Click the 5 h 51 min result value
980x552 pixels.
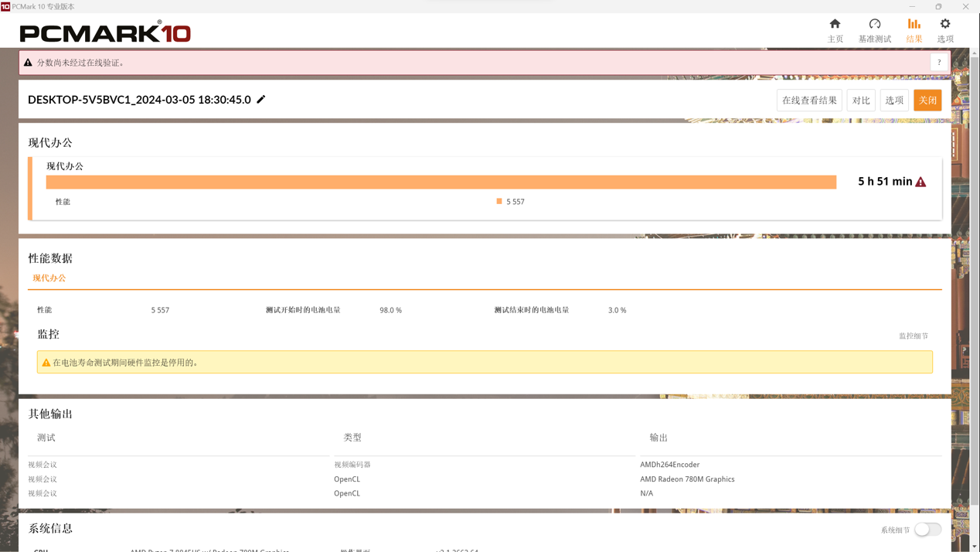point(885,182)
